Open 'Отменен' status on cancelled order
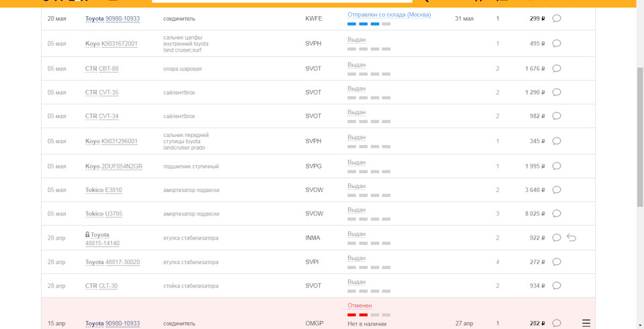The width and height of the screenshot is (644, 329). [x=360, y=305]
